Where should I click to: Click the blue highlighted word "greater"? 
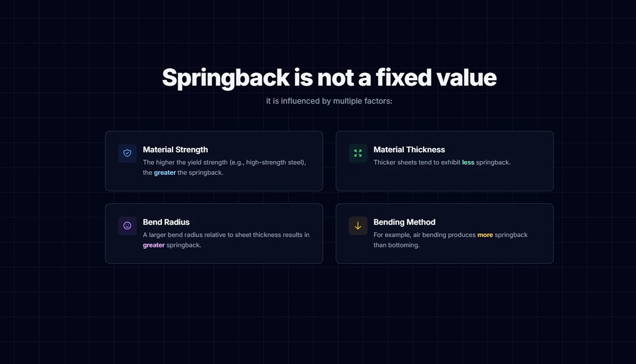pyautogui.click(x=165, y=173)
